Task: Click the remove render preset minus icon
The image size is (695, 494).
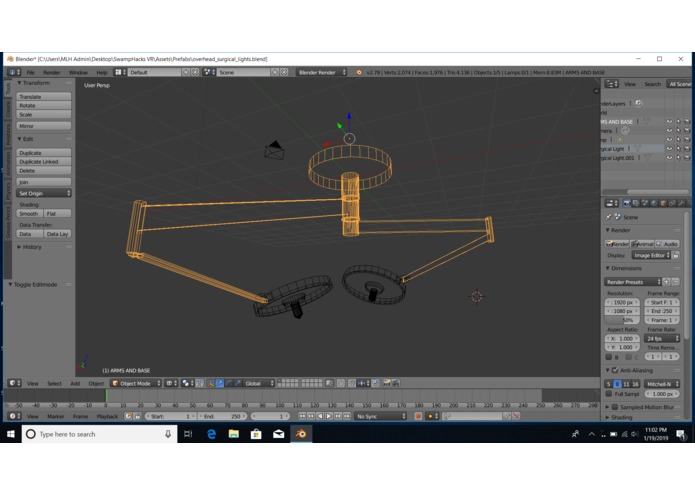Action: coord(675,282)
